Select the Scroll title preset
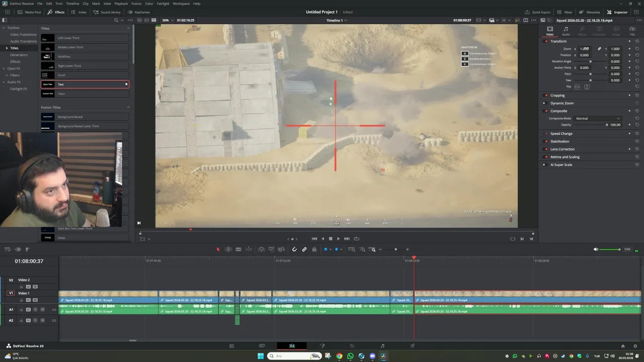Screen dimensions: 644x362 (85, 75)
